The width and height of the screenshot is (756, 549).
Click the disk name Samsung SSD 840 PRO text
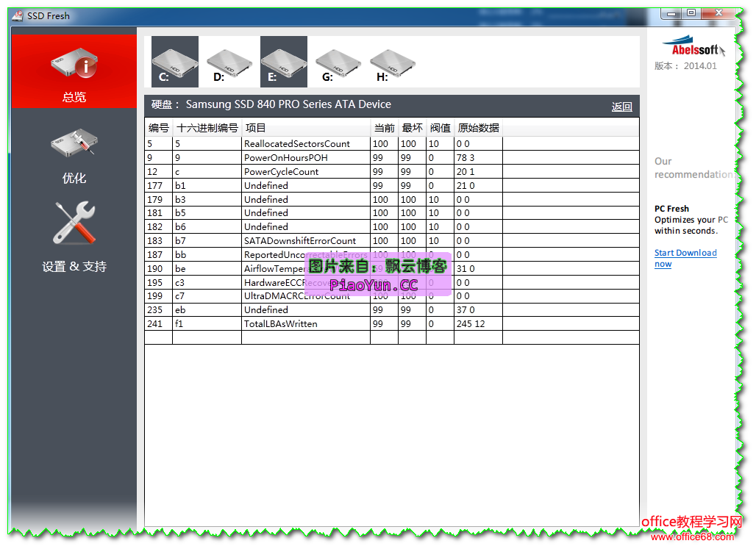288,104
